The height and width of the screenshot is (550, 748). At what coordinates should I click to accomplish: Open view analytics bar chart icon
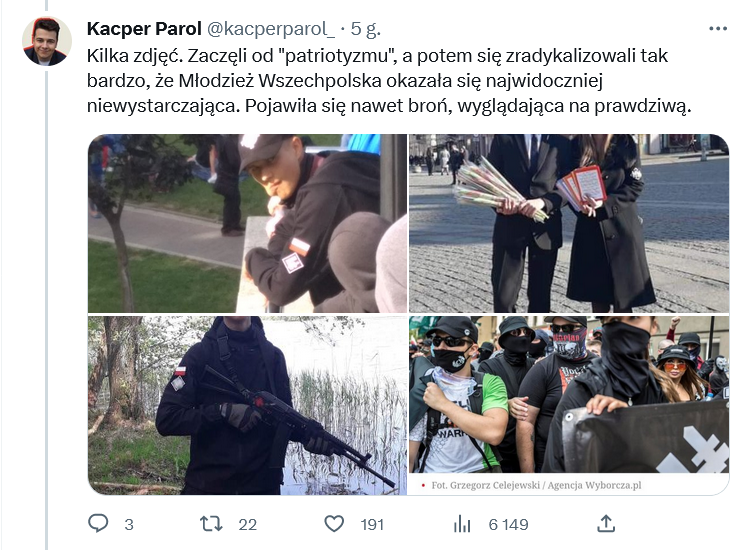click(462, 524)
